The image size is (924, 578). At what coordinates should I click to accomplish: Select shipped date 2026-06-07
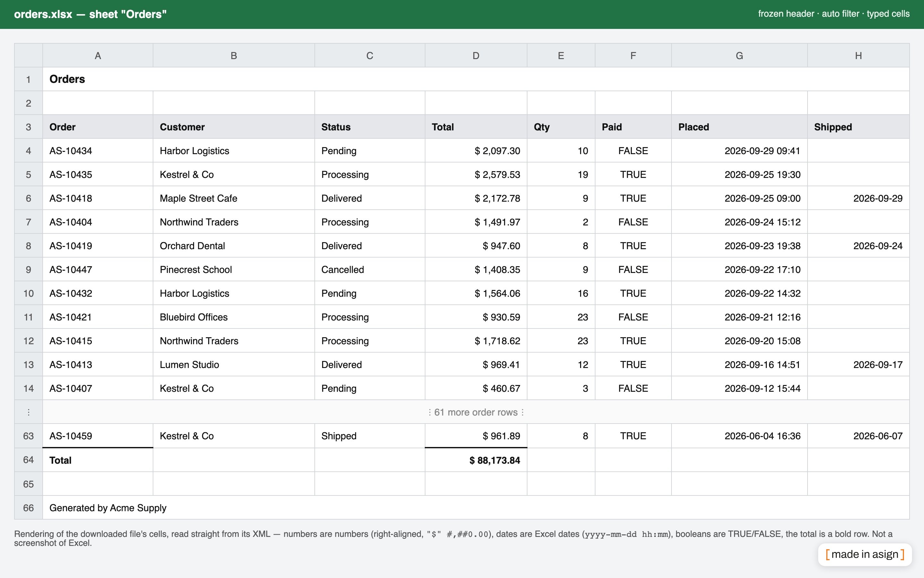coord(858,436)
